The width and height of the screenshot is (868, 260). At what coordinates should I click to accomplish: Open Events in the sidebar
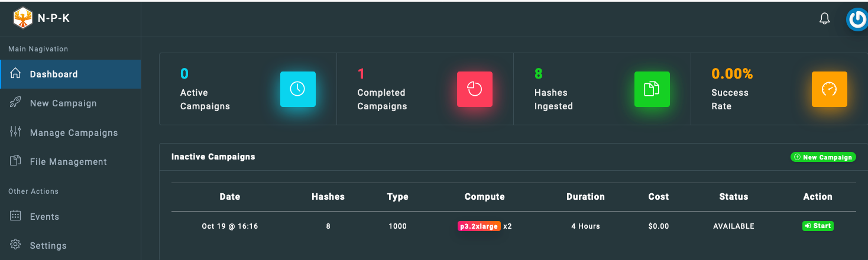(x=44, y=216)
